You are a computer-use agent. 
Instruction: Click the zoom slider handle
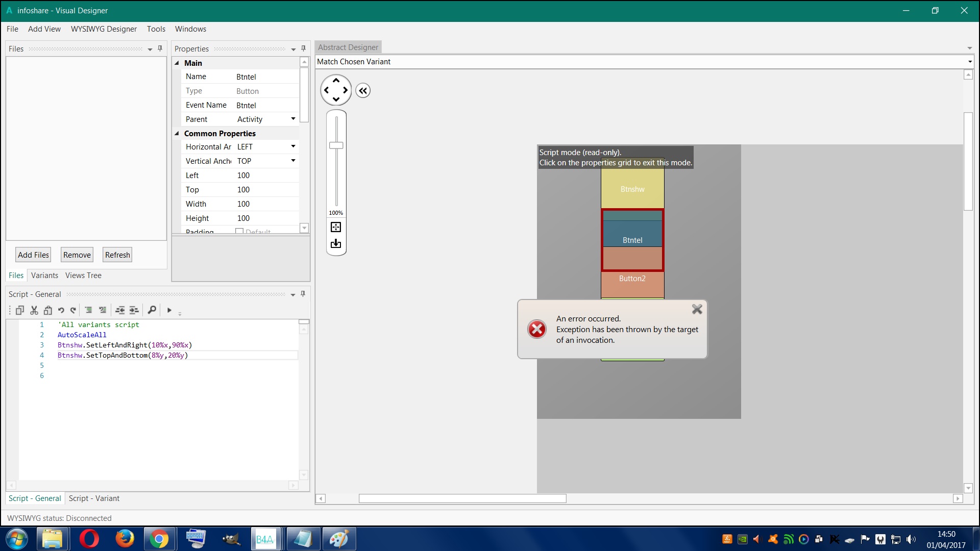(x=336, y=145)
